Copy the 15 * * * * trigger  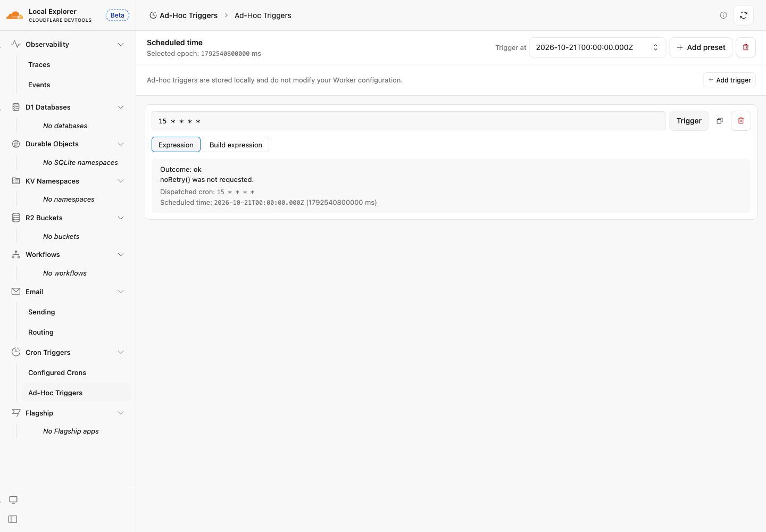[x=720, y=121]
